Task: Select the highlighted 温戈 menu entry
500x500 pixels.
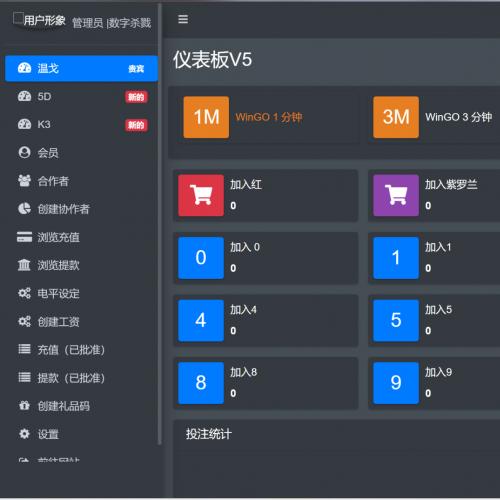Action: pyautogui.click(x=82, y=68)
